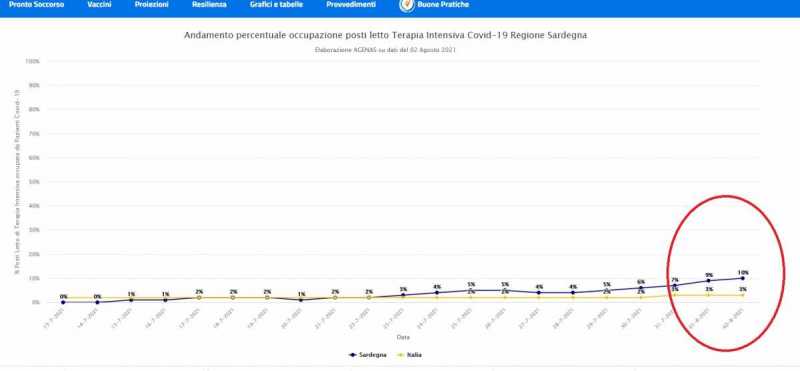
Task: Click the last Italia 3% data point
Action: tap(742, 295)
